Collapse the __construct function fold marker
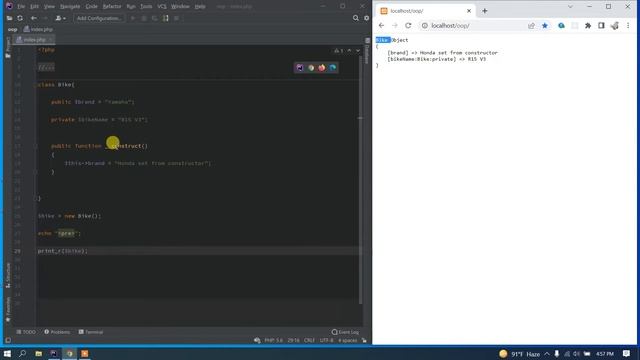Viewport: 640px width, 360px height. click(x=36, y=146)
